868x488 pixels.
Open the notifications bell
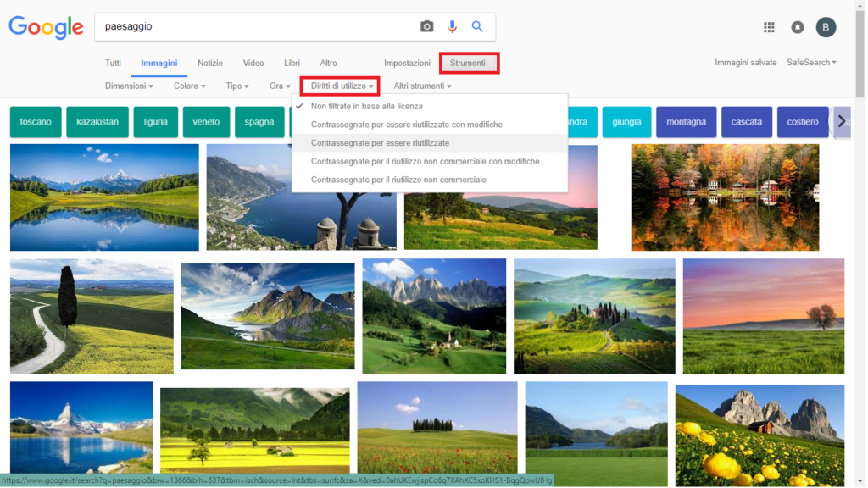798,27
